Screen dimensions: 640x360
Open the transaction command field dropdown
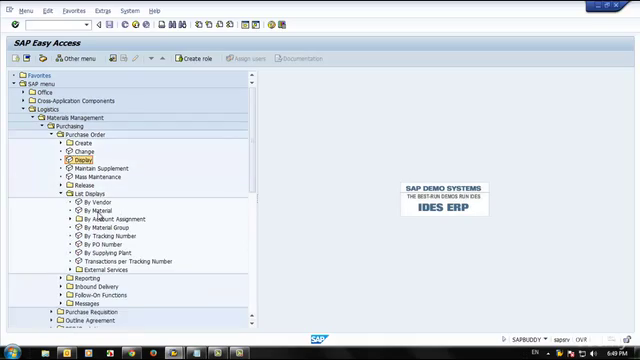pyautogui.click(x=87, y=25)
